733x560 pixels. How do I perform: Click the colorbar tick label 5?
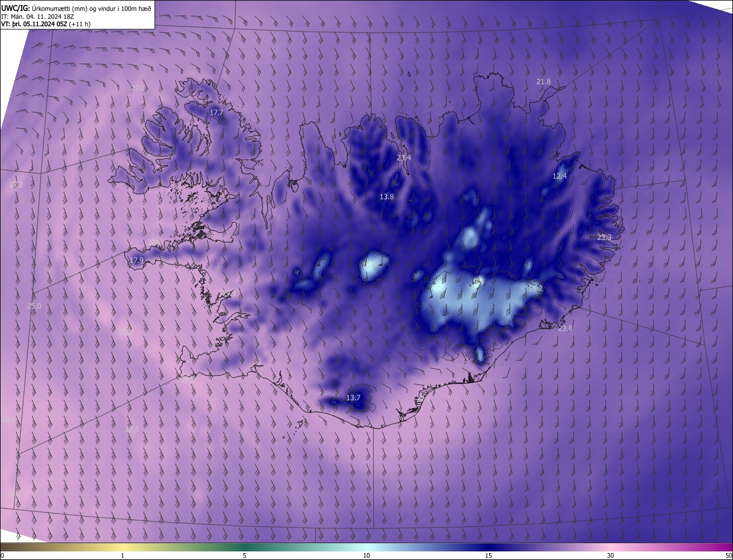tap(245, 556)
